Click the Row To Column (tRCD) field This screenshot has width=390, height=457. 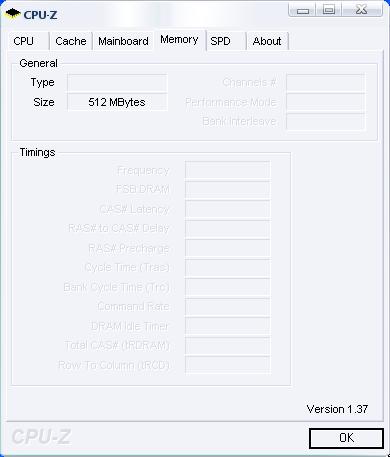click(x=227, y=365)
